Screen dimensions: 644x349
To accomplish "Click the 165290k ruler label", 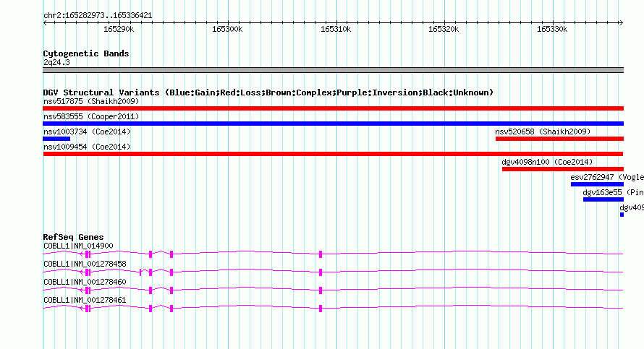I will [118, 29].
